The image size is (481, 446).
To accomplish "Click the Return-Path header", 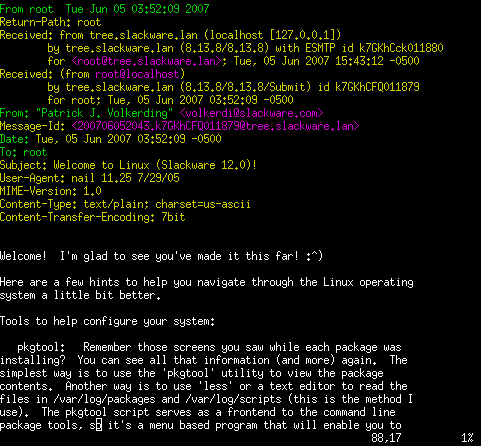I will 50,22.
